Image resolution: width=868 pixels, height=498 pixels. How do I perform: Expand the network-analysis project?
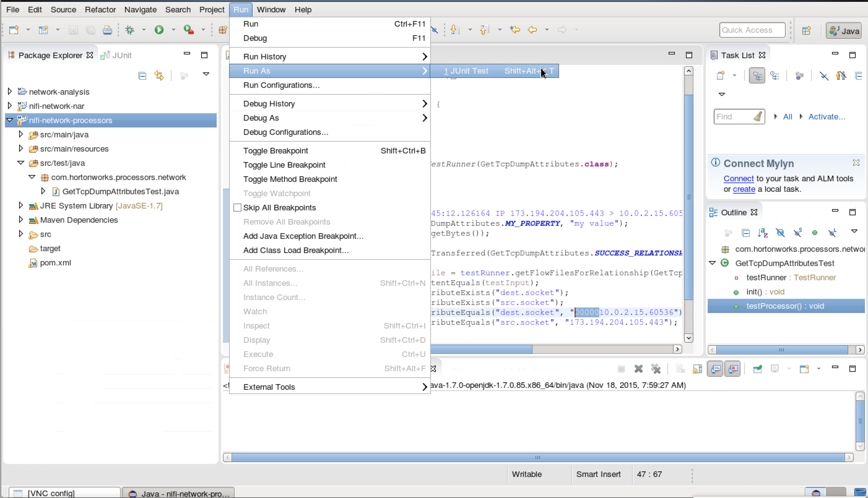10,91
